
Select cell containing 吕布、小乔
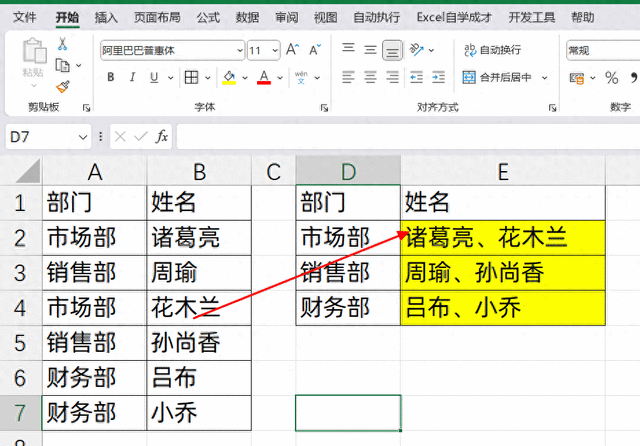pos(503,308)
